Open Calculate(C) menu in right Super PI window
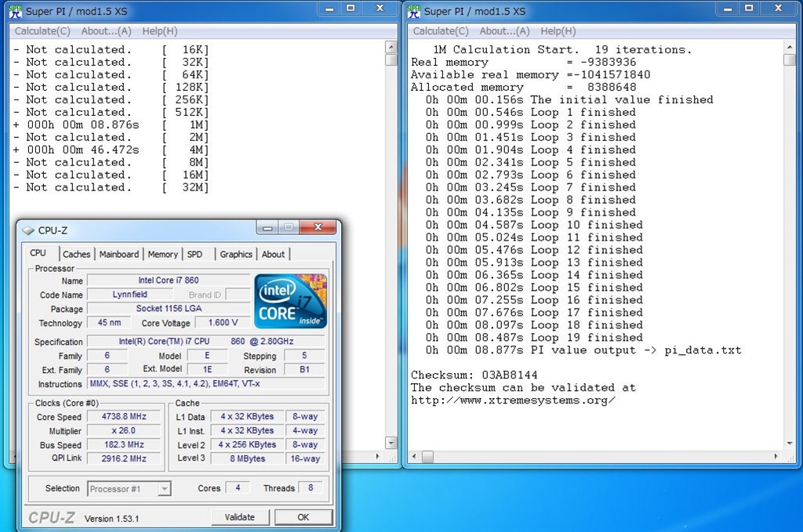The width and height of the screenshot is (803, 532). (x=441, y=31)
